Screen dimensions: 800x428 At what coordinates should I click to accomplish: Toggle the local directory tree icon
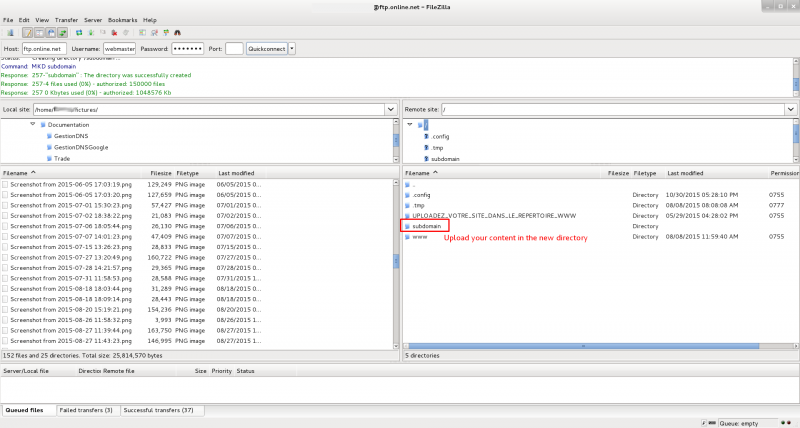coord(39,32)
